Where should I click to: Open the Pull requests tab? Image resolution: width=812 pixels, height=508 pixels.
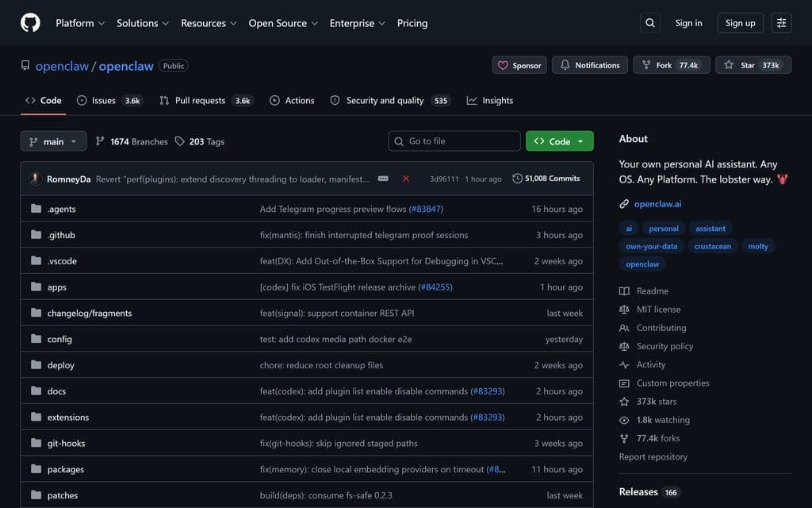click(x=206, y=101)
